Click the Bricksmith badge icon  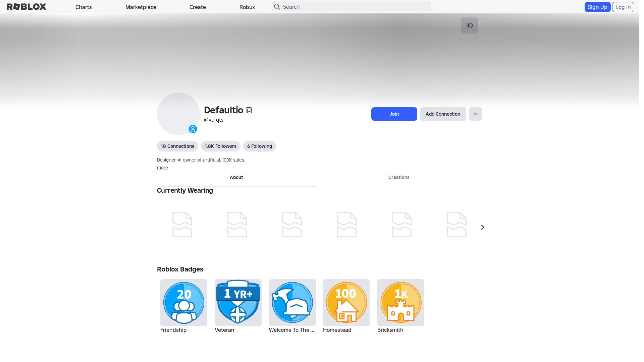(401, 303)
